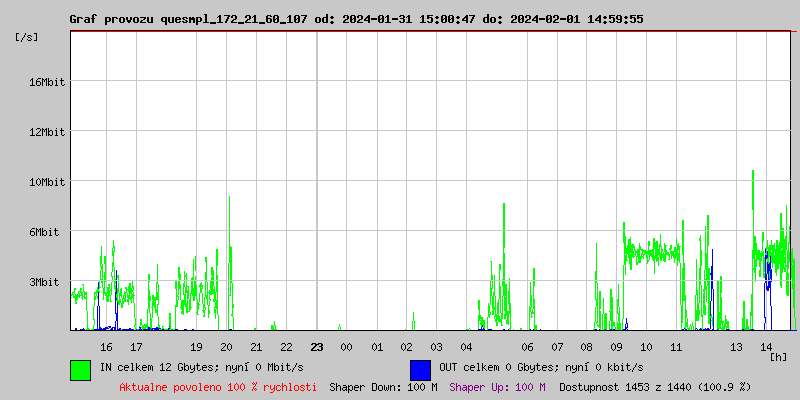The image size is (800, 400).
Task: Click the '[/s]' unit label
Action: 27,37
